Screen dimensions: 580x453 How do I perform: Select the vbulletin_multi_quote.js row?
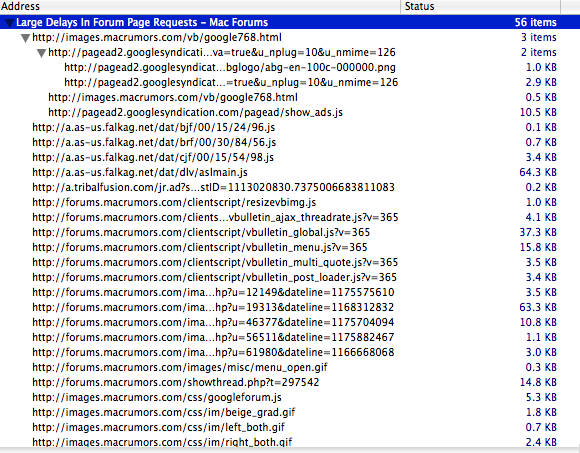[x=290, y=262]
